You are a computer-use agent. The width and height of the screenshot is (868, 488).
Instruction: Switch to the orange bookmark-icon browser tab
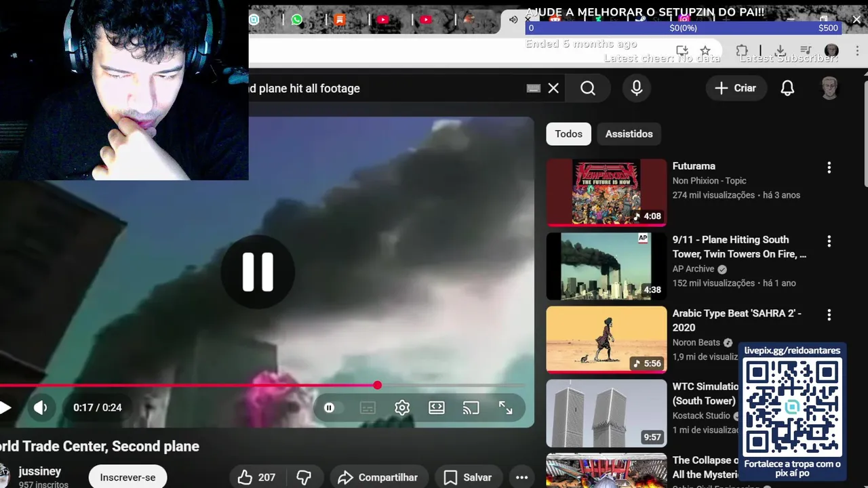[340, 20]
